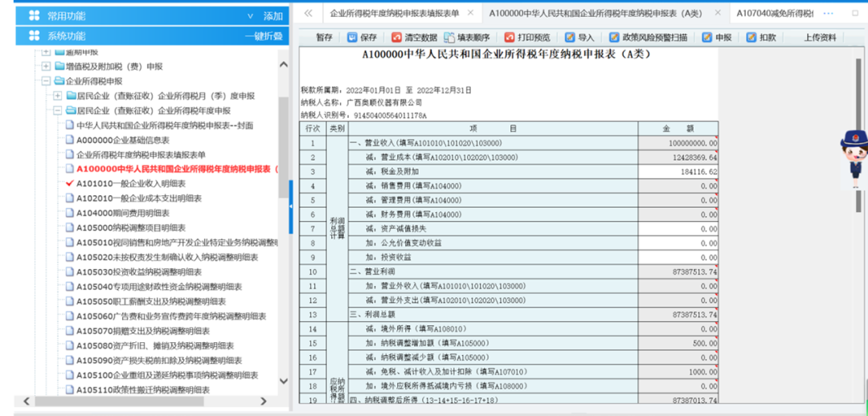Click the horizontal scroll-left arrow of tree
Screen dimensions: 868x416
click(x=26, y=401)
